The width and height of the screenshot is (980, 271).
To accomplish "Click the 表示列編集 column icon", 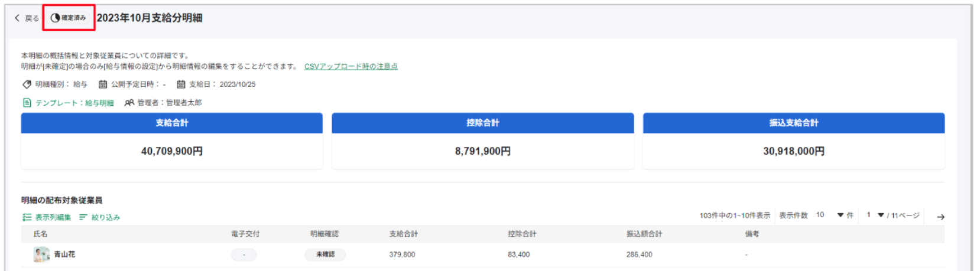I will click(27, 217).
